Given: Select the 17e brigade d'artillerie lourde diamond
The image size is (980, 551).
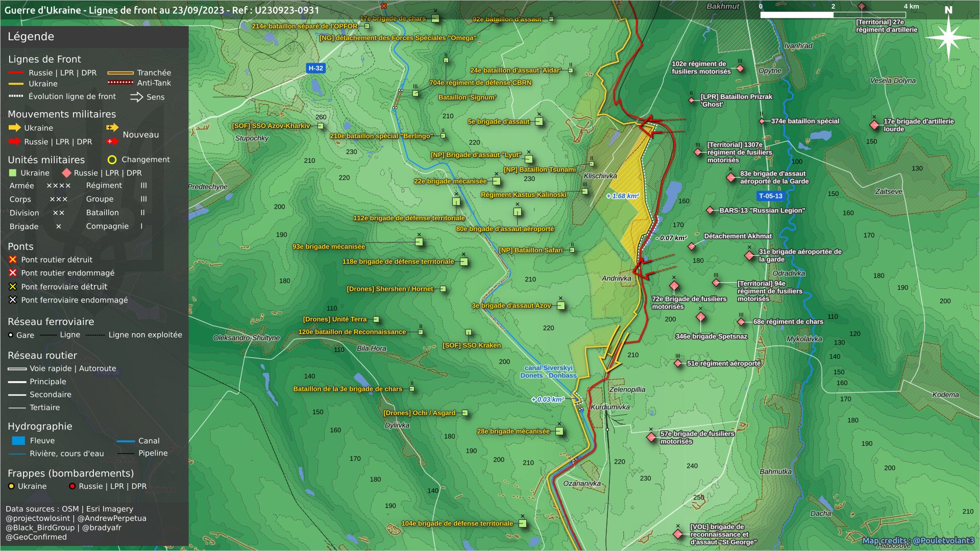Looking at the screenshot, I should 874,125.
